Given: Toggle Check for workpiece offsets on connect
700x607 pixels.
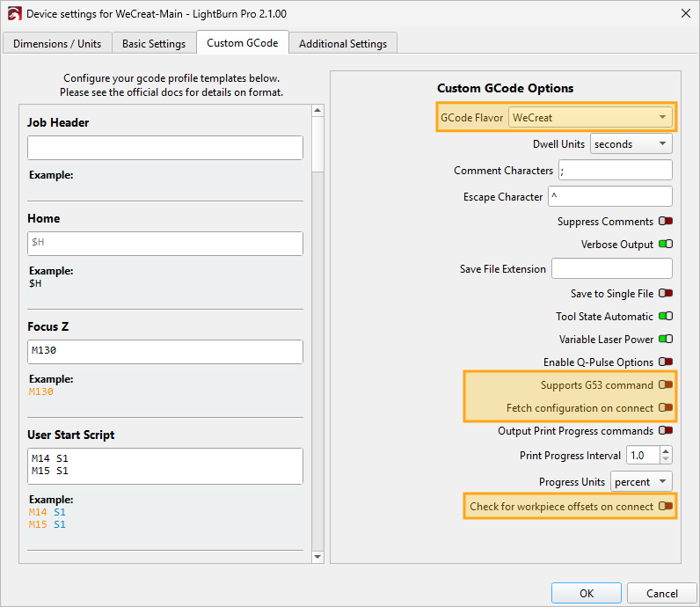Looking at the screenshot, I should [666, 506].
